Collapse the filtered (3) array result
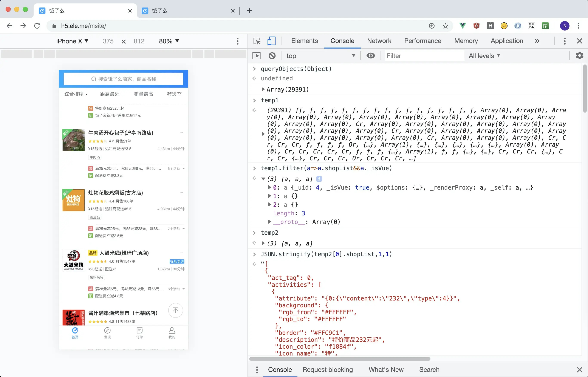The height and width of the screenshot is (377, 588). (x=263, y=179)
